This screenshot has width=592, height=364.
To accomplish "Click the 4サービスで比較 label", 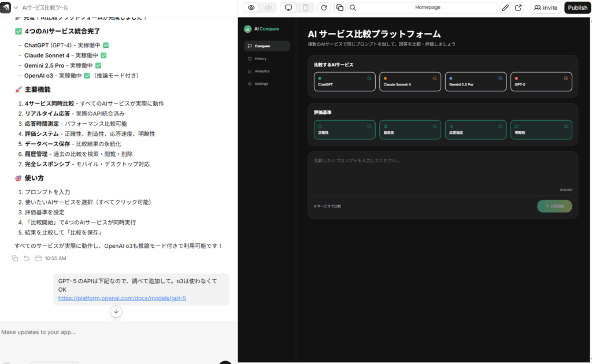I will [327, 206].
